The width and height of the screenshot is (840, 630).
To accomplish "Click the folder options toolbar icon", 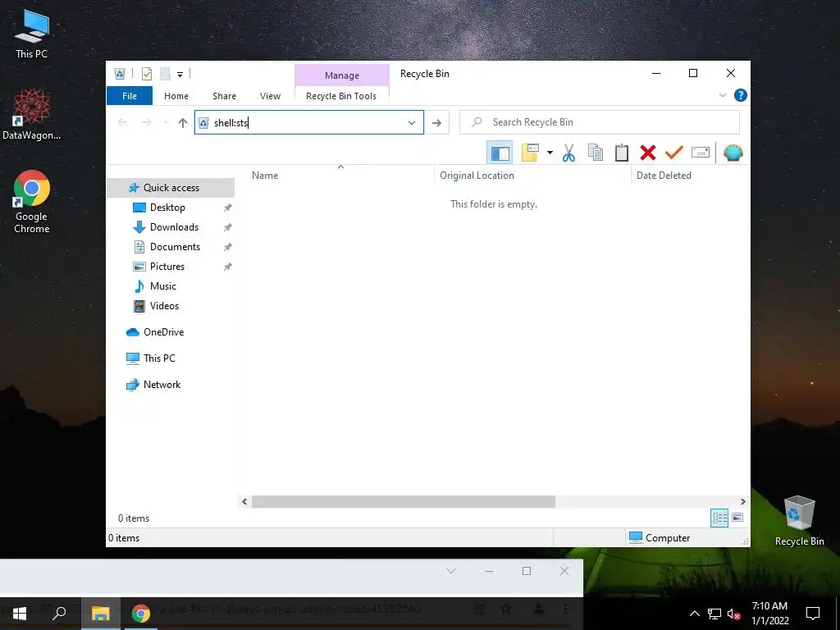I will [530, 153].
